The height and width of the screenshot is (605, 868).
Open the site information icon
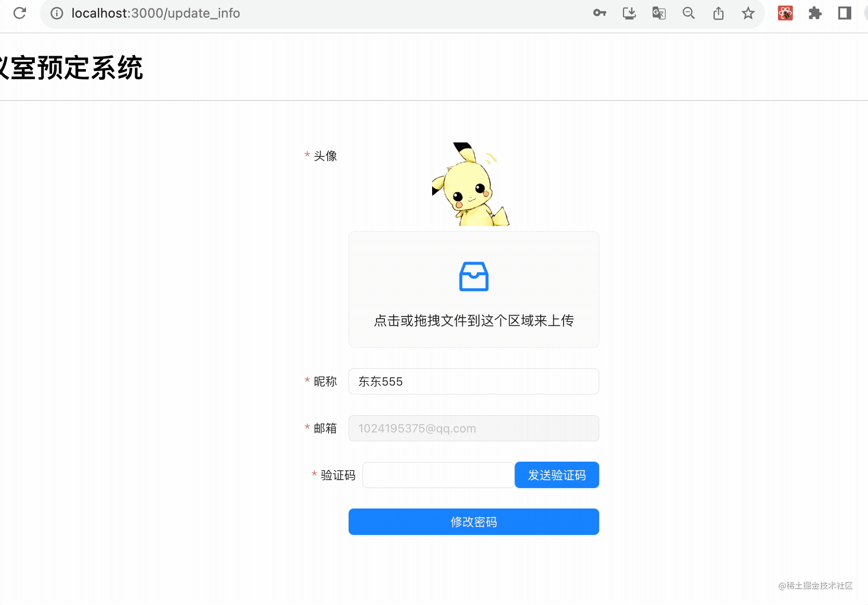pyautogui.click(x=57, y=13)
